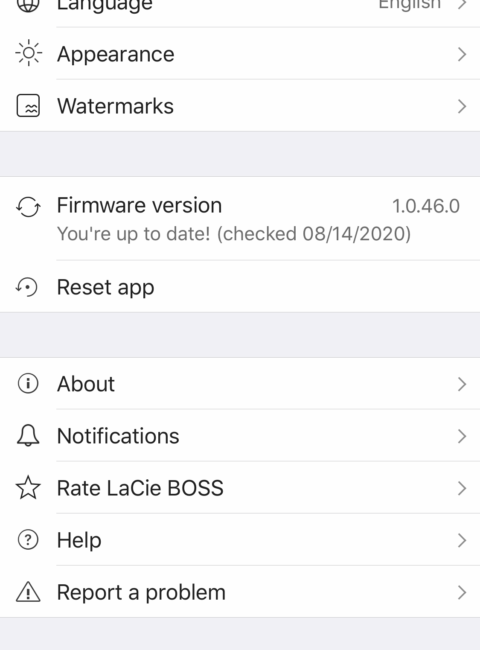Click the Reset app circular arrow icon
Viewport: 480px width, 650px height.
[27, 287]
